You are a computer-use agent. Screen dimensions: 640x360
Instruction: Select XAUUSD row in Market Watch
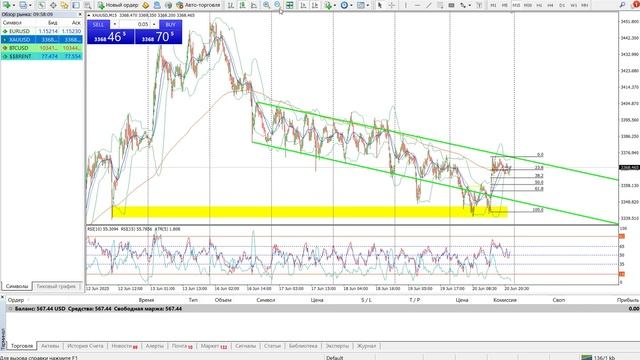42,40
